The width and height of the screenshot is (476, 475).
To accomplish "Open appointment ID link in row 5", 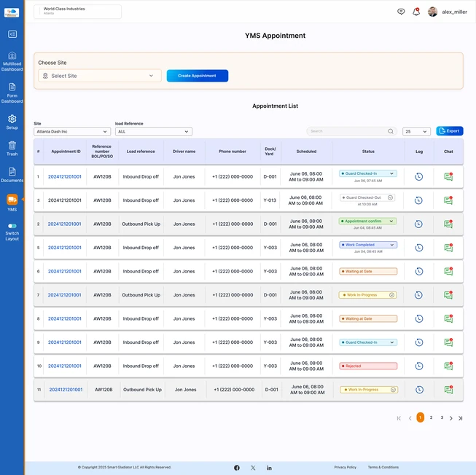I will [x=65, y=248].
